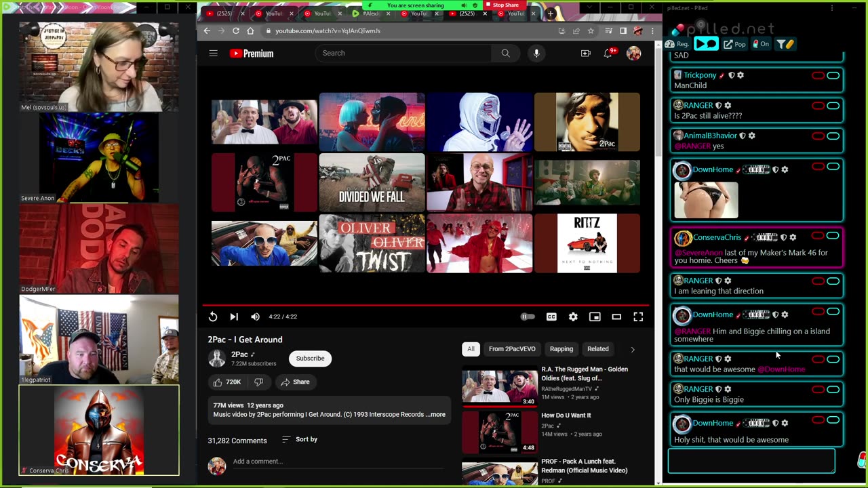Go to the browser home page
The image size is (868, 488).
click(x=250, y=30)
